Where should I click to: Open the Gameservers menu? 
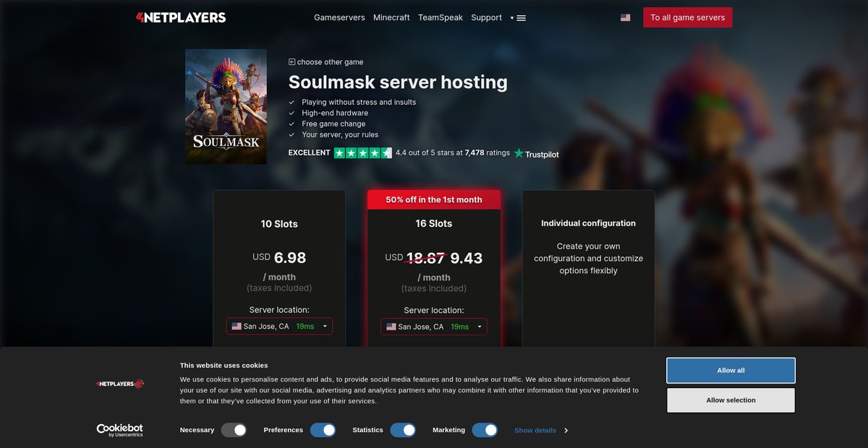[339, 17]
